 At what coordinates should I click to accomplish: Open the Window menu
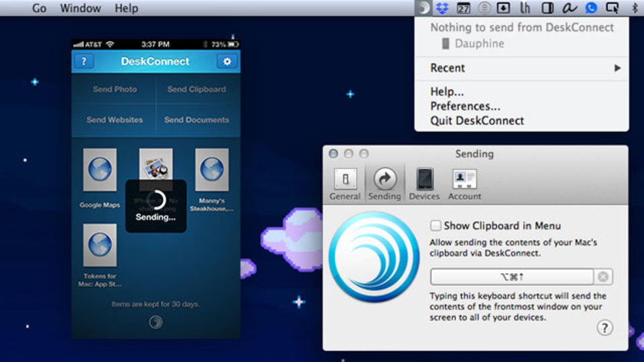click(80, 8)
